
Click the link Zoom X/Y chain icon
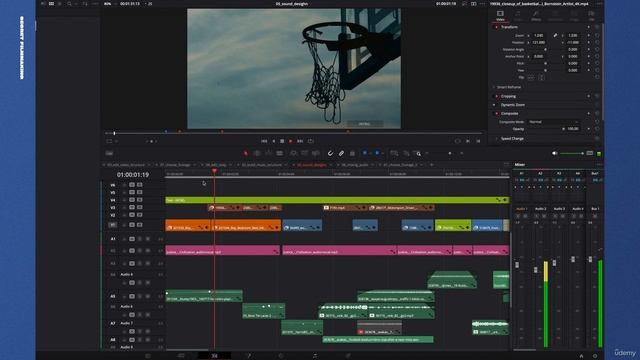[555, 36]
